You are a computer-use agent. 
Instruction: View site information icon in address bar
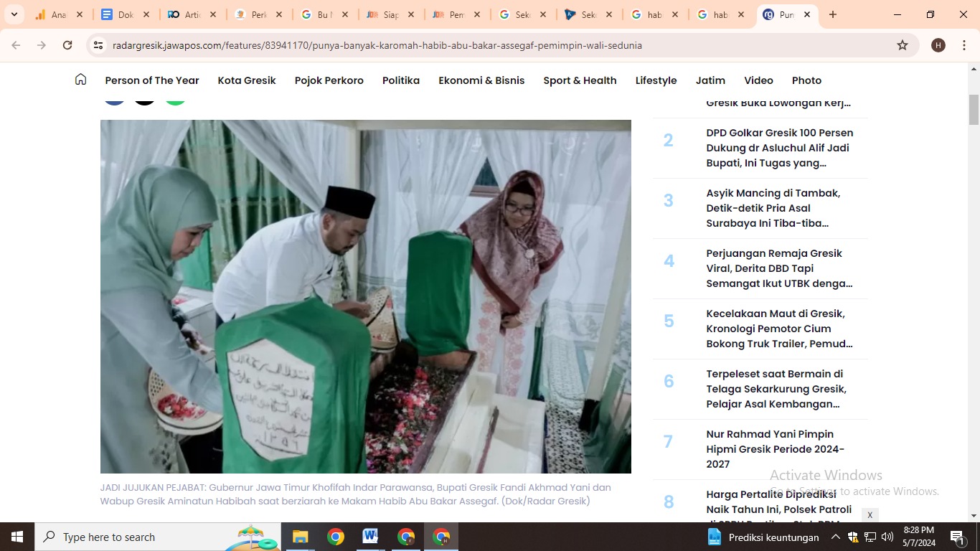[98, 44]
